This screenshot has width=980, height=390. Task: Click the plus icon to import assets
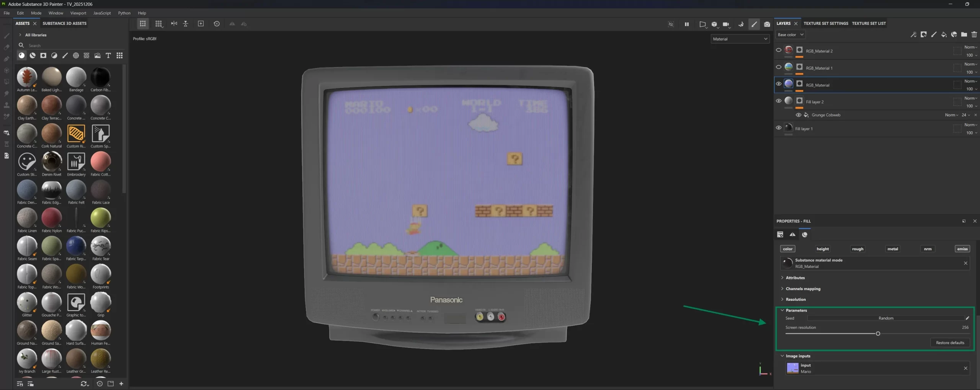pyautogui.click(x=121, y=383)
